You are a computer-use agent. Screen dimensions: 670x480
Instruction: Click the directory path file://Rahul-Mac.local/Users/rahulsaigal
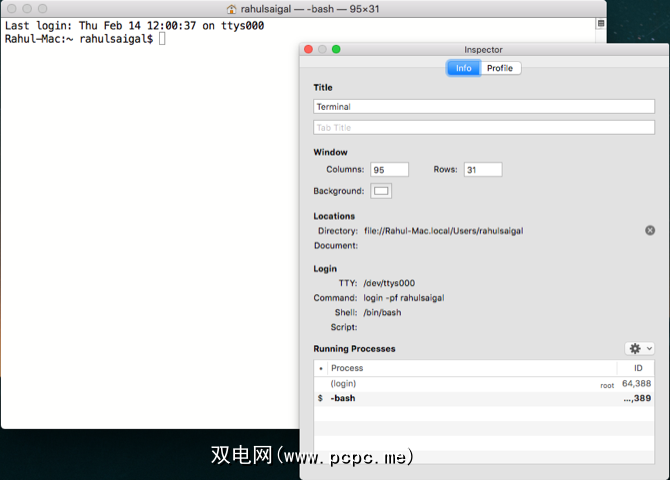pos(444,231)
